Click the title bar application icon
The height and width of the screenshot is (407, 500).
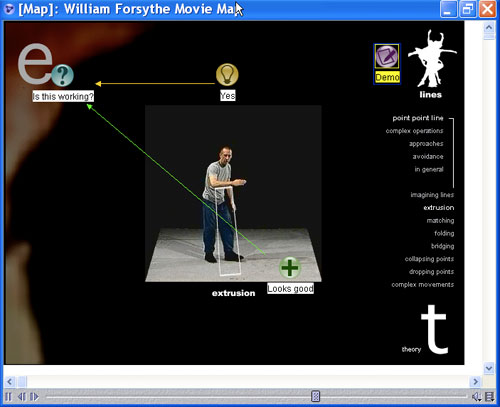[9, 9]
